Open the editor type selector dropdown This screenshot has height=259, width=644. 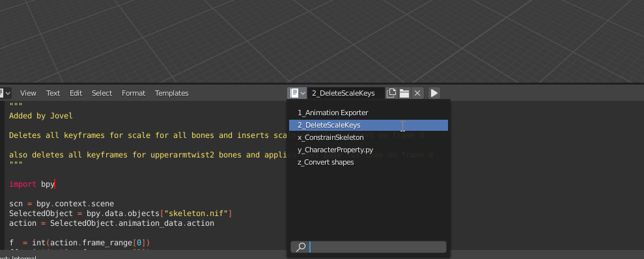pyautogui.click(x=5, y=93)
